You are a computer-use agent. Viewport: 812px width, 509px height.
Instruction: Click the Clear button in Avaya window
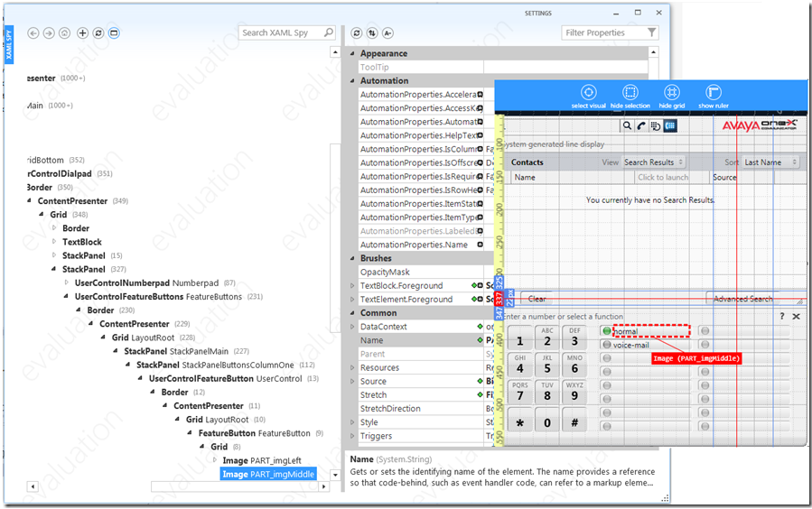(x=537, y=299)
